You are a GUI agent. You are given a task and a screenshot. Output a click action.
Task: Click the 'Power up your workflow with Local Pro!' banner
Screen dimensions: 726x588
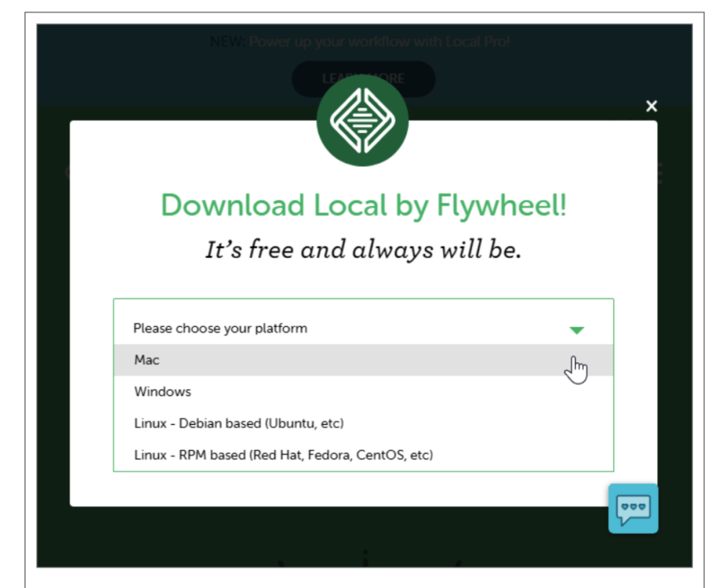coord(379,42)
